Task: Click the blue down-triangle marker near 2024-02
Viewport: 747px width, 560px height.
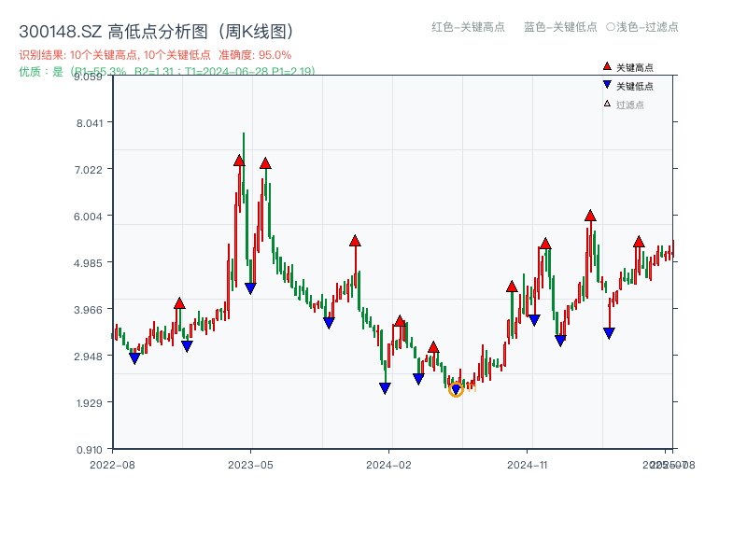Action: (x=385, y=388)
